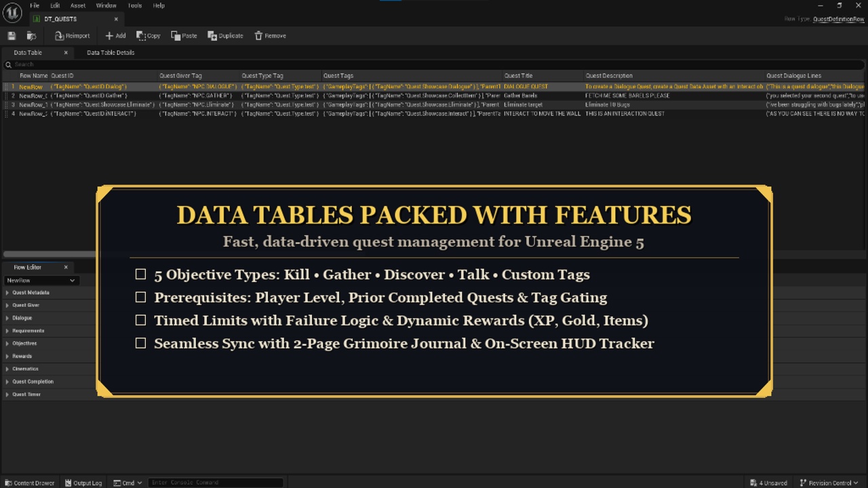Click the Enter Console Command field
This screenshot has height=488, width=868.
point(215,483)
